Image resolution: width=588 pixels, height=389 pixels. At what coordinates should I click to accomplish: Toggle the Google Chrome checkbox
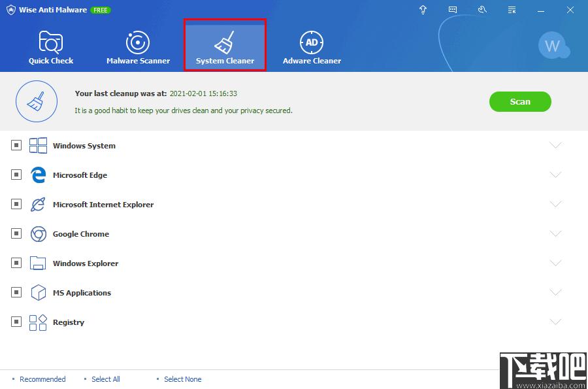coord(16,233)
